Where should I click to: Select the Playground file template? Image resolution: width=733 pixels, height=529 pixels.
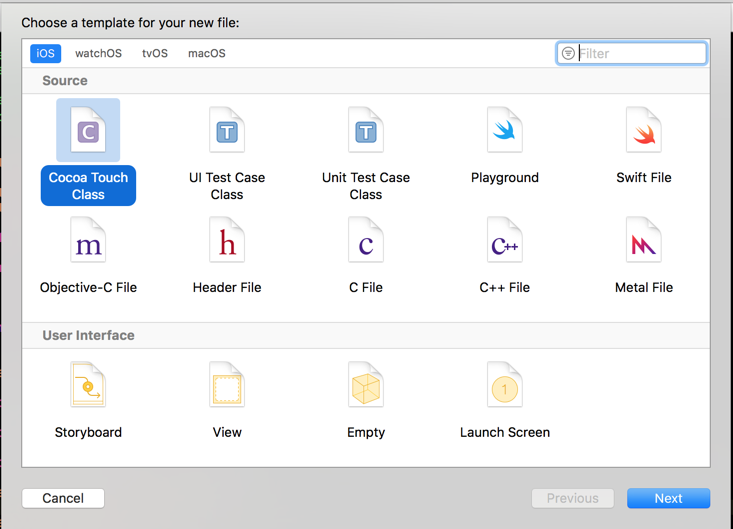pyautogui.click(x=505, y=131)
